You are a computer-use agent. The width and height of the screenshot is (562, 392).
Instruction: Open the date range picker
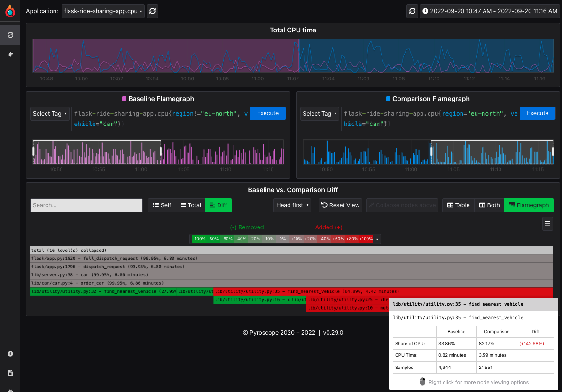pyautogui.click(x=489, y=11)
